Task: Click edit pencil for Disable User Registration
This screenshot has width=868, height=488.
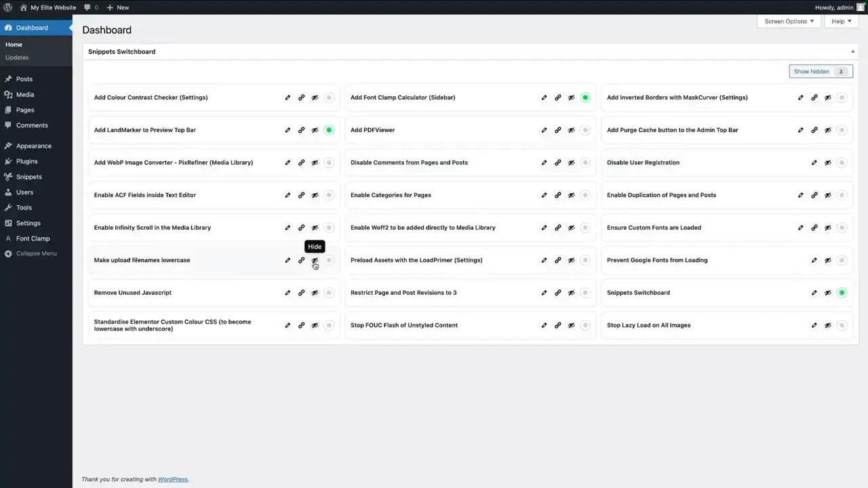Action: 814,163
